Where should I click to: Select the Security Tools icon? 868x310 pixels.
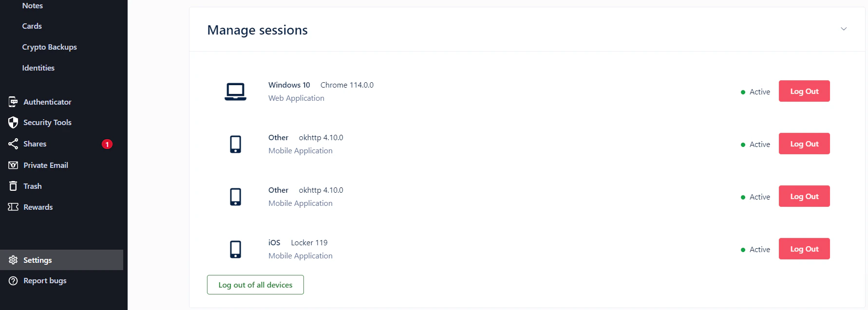coord(13,122)
